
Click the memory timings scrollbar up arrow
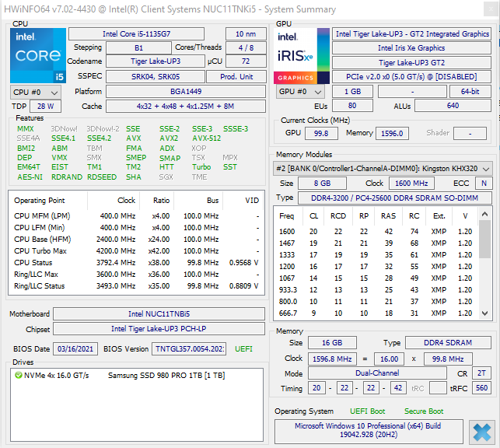[484, 214]
